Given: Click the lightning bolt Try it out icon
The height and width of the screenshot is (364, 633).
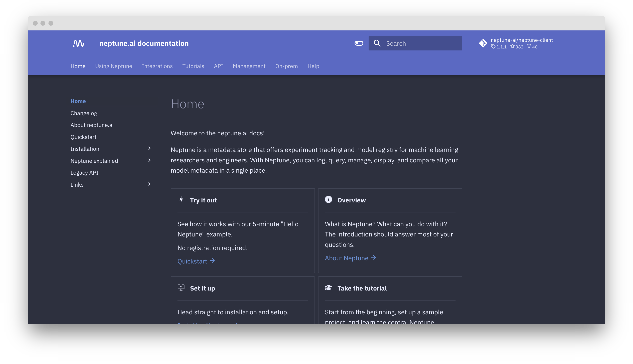Looking at the screenshot, I should (x=181, y=199).
